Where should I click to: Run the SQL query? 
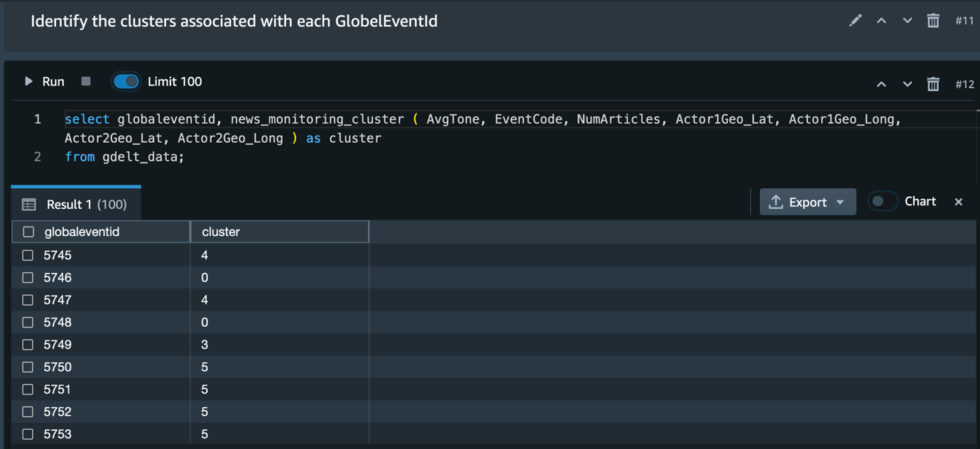tap(44, 82)
